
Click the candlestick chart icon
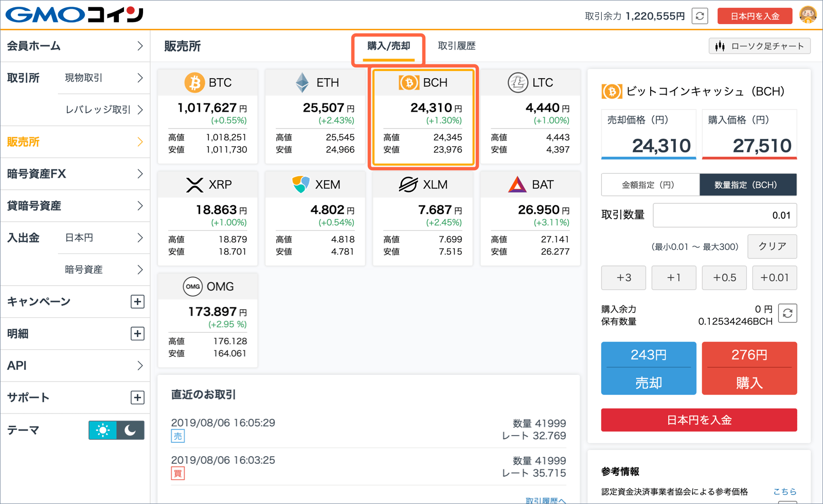point(720,46)
